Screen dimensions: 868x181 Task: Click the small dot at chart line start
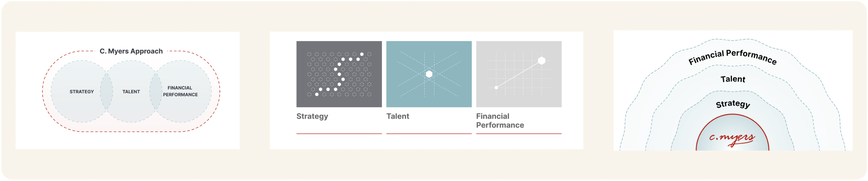click(x=496, y=87)
